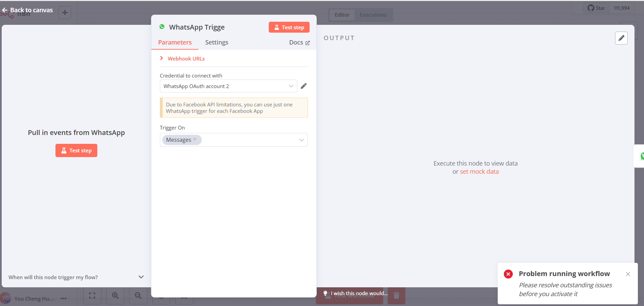
Task: Click GitHub Star button
Action: point(596,8)
